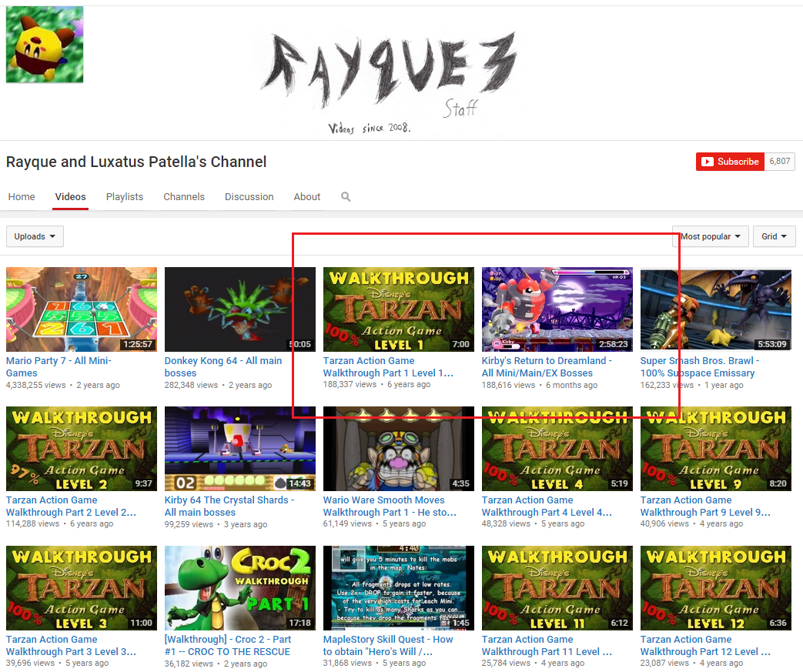Click 'Kirby 64 The Crystal Shards' title link
The image size is (803, 672).
[x=229, y=506]
